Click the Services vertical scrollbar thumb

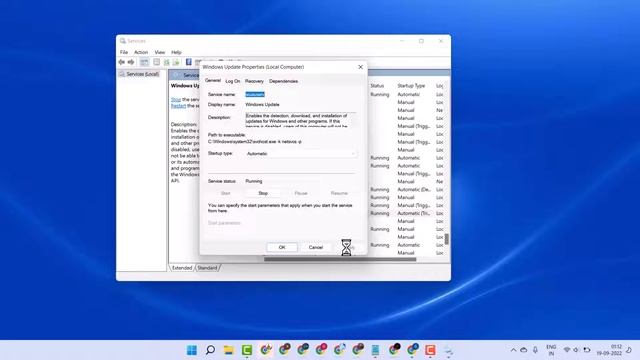(447, 239)
